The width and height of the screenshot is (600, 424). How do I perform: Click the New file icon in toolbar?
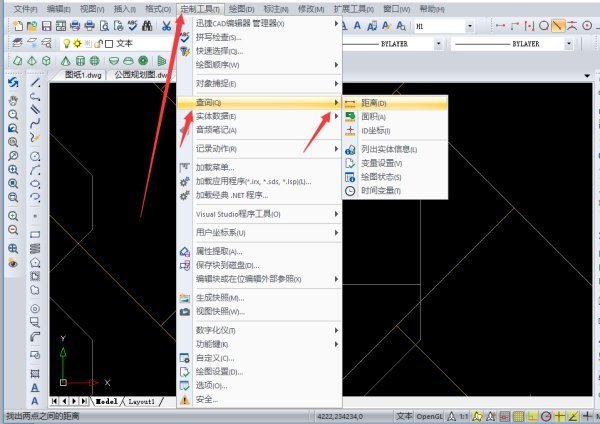click(x=18, y=26)
